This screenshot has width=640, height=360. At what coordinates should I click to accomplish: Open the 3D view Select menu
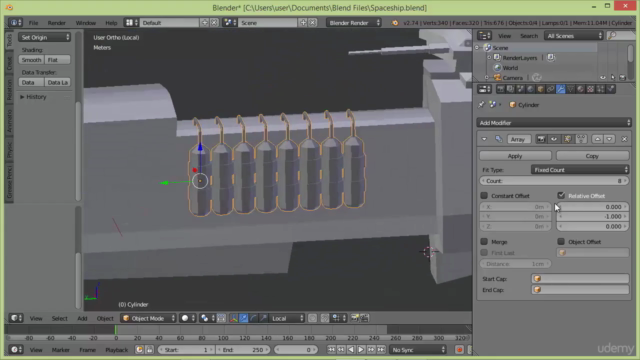(59, 318)
